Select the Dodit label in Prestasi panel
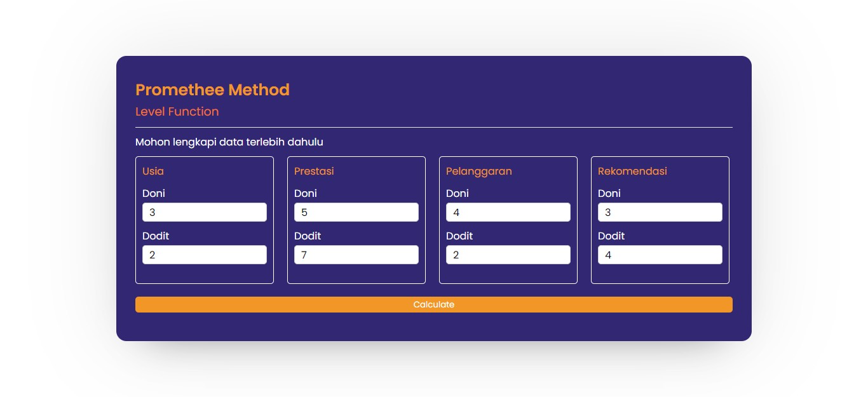The image size is (868, 397). [x=307, y=236]
